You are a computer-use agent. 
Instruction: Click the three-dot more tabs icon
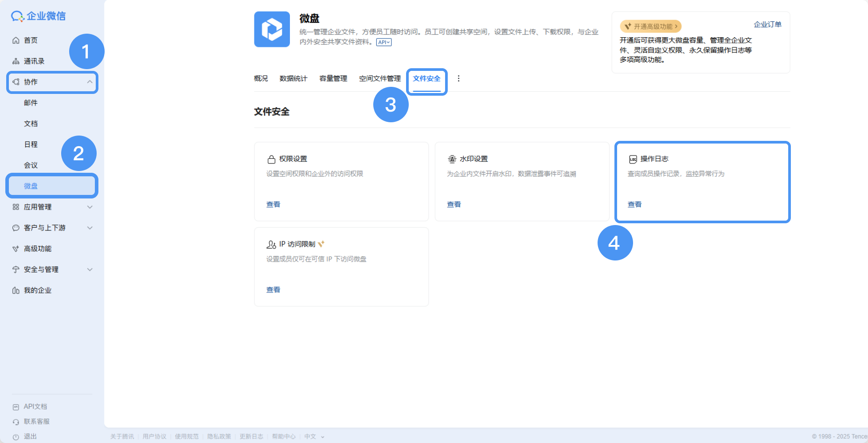coord(458,78)
